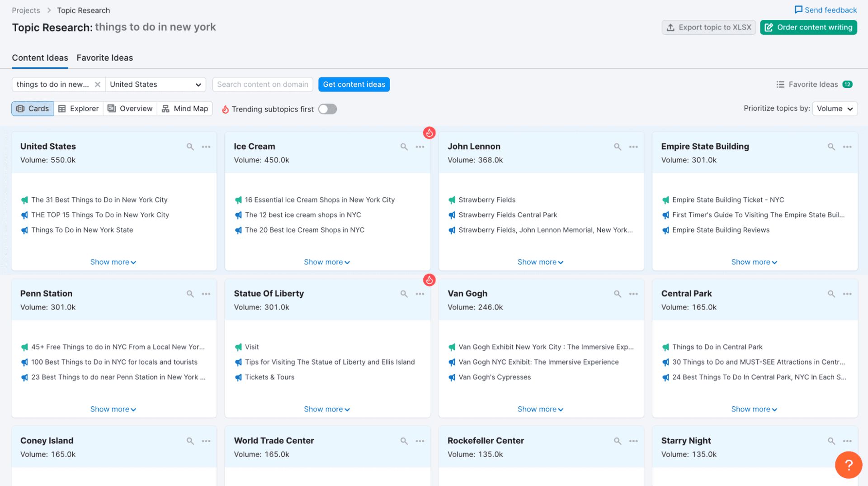Click trending flame badge on Ice Cream card

(429, 133)
